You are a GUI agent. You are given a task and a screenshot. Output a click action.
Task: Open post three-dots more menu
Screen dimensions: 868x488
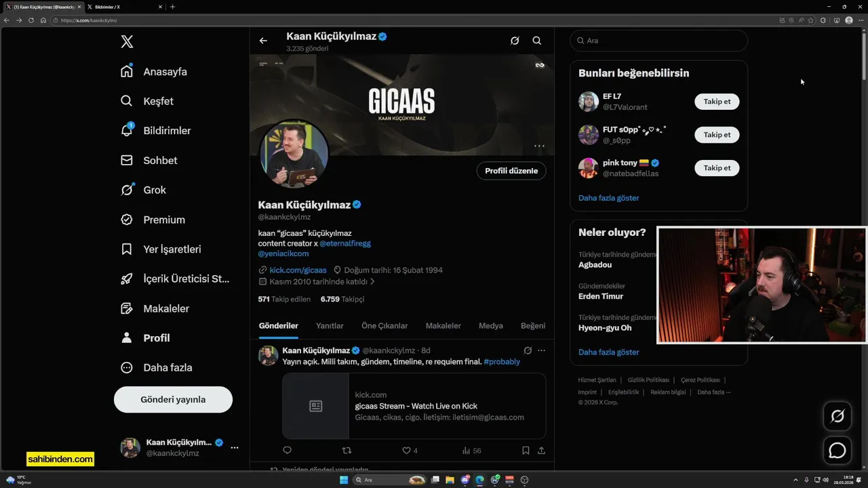[x=541, y=350]
